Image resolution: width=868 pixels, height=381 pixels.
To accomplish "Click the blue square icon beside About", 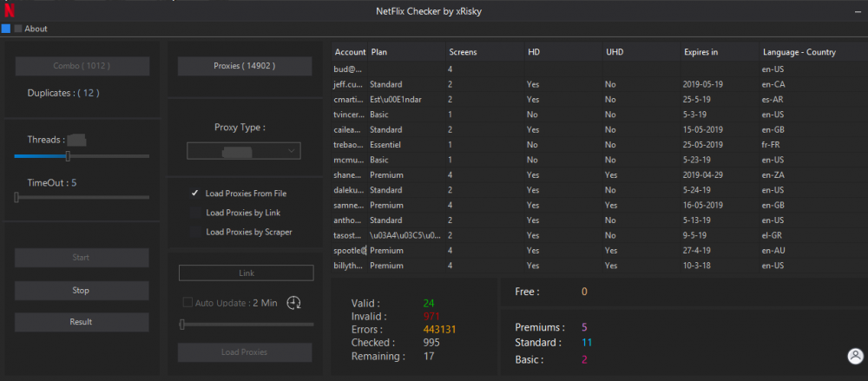I will [x=6, y=29].
